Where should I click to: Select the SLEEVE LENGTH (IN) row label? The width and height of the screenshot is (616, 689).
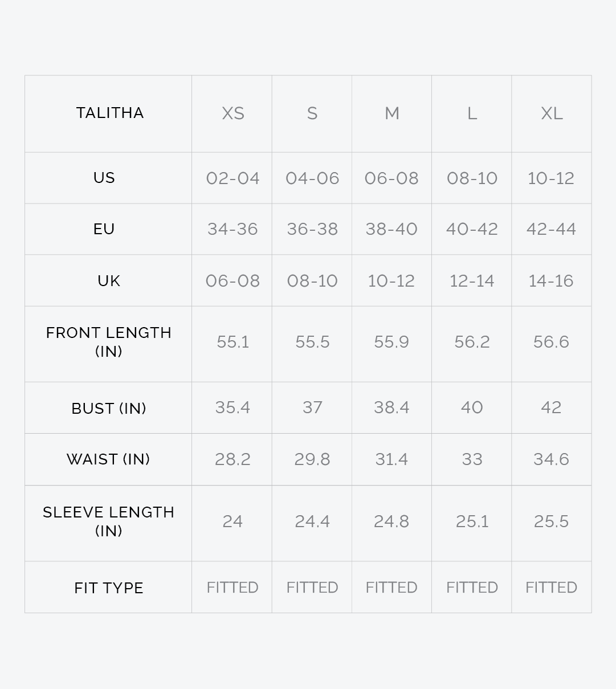tap(109, 521)
